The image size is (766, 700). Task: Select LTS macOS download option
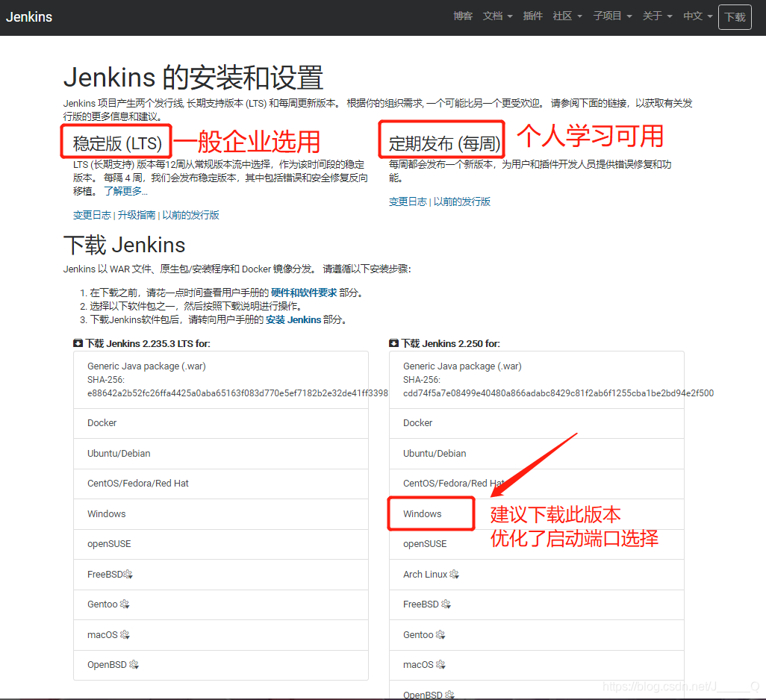(x=221, y=635)
